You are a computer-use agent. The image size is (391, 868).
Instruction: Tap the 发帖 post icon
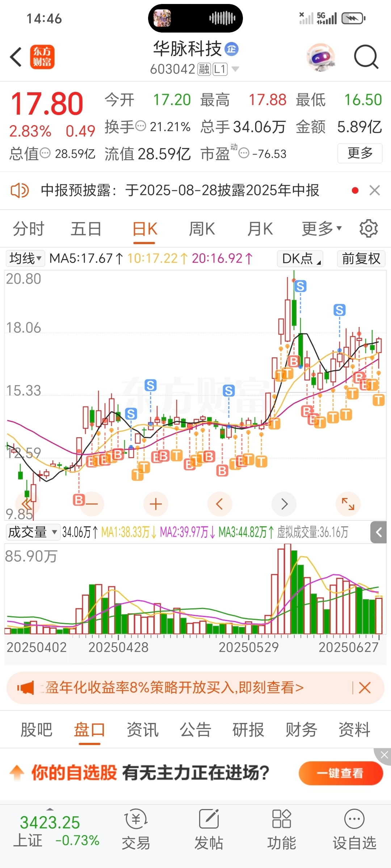[209, 830]
